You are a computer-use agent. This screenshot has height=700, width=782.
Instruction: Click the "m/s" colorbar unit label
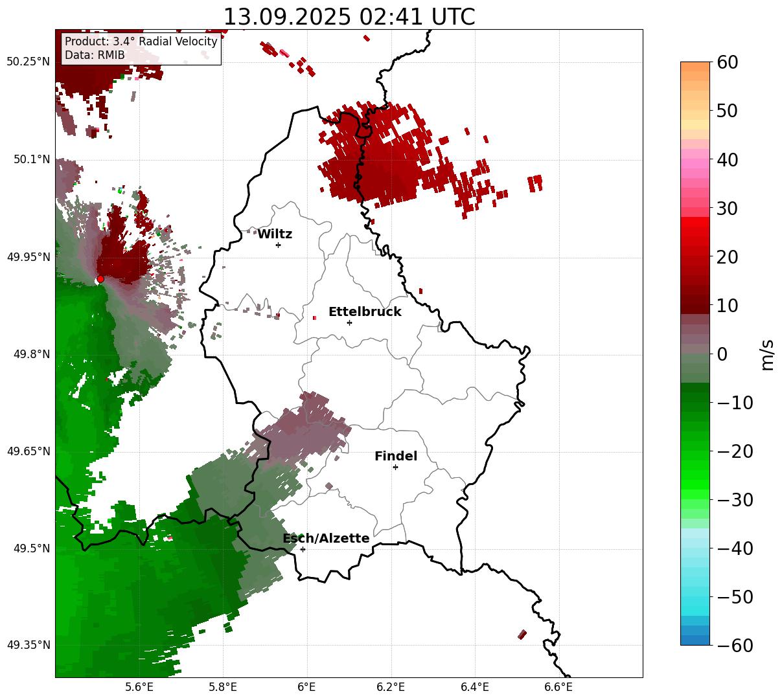pyautogui.click(x=767, y=354)
